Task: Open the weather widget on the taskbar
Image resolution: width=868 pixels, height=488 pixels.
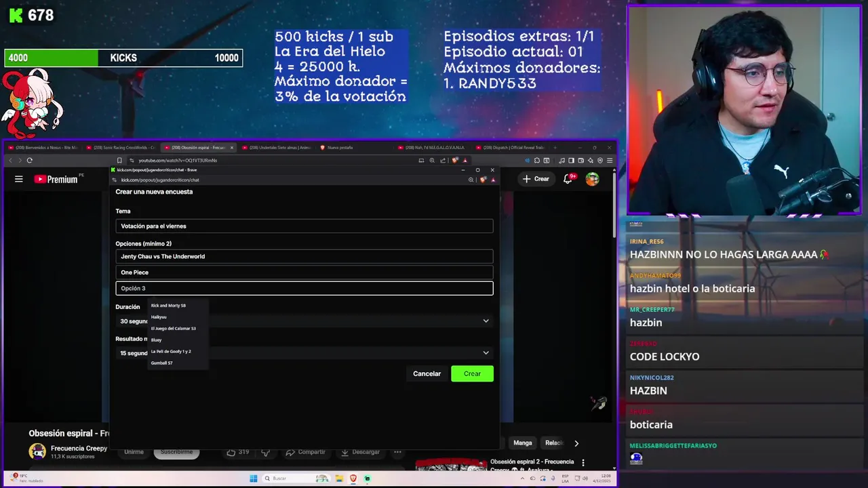Action: [x=27, y=479]
